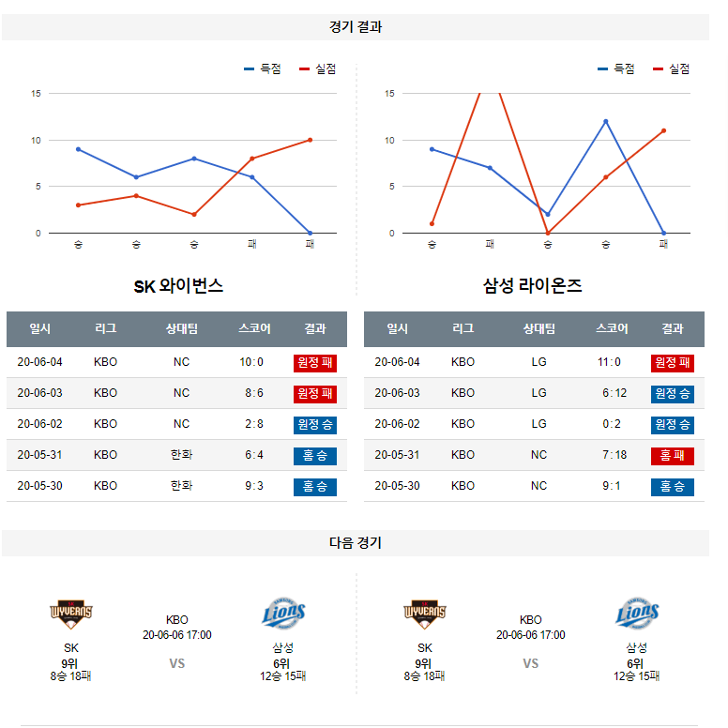Viewport: 728px width, 728px height.
Task: Click LG opponent in Samsung's 20-06-04 row
Action: pyautogui.click(x=539, y=362)
